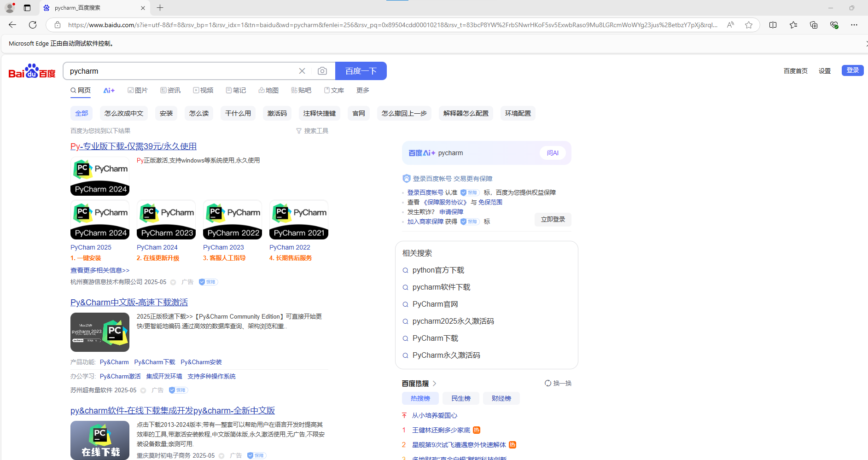Open Edge Collections
Screen dimensions: 868x460
[x=814, y=25]
